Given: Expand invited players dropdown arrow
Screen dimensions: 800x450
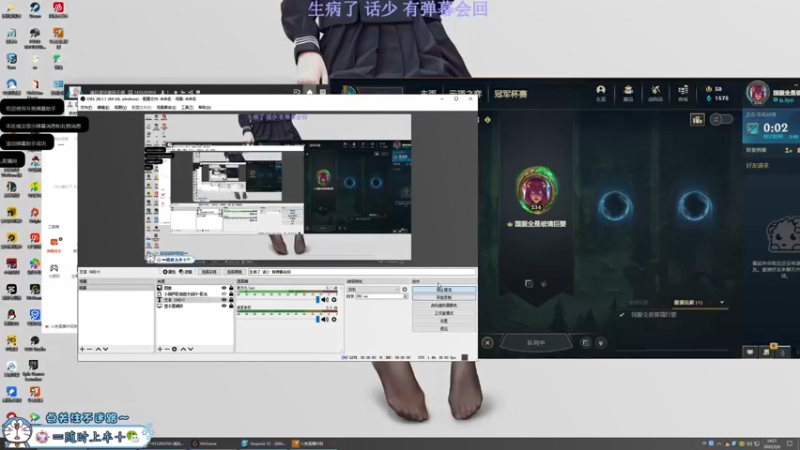Looking at the screenshot, I should point(722,303).
